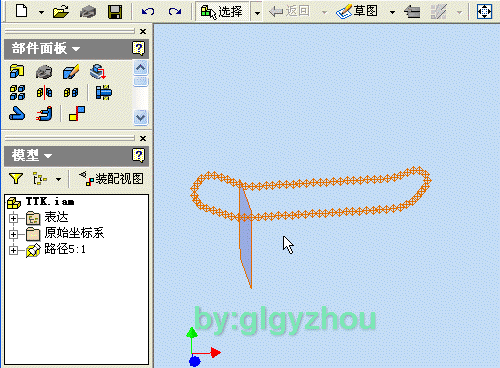Click the browser tree structure icon

[40, 179]
